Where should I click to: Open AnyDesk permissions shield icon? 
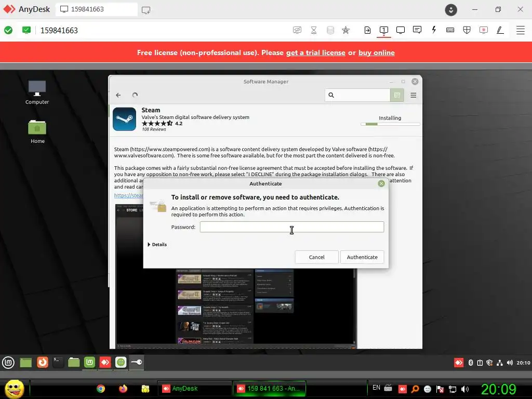click(467, 30)
